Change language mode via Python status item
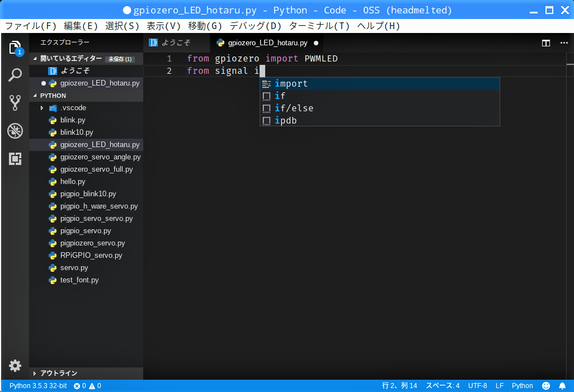 click(522, 386)
